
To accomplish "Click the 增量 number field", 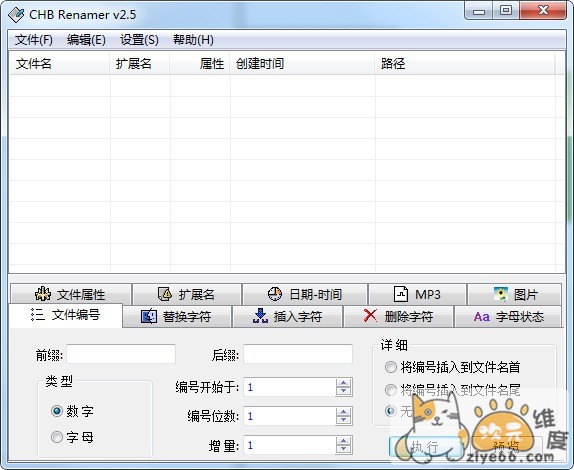I will tap(289, 445).
